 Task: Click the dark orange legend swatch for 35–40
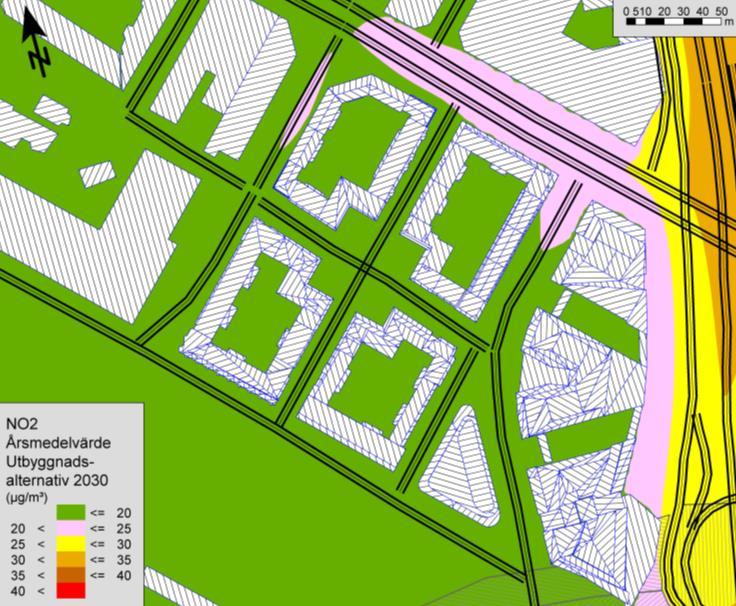click(x=71, y=575)
